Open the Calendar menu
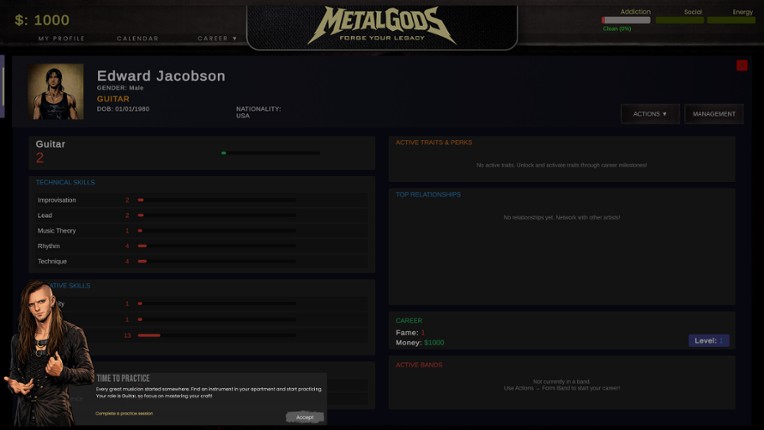764x430 pixels. [x=137, y=38]
